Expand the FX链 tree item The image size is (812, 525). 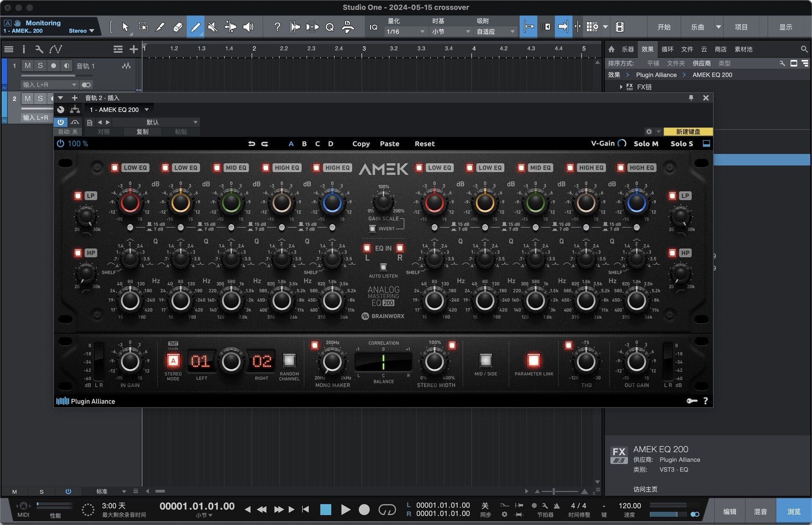point(621,87)
